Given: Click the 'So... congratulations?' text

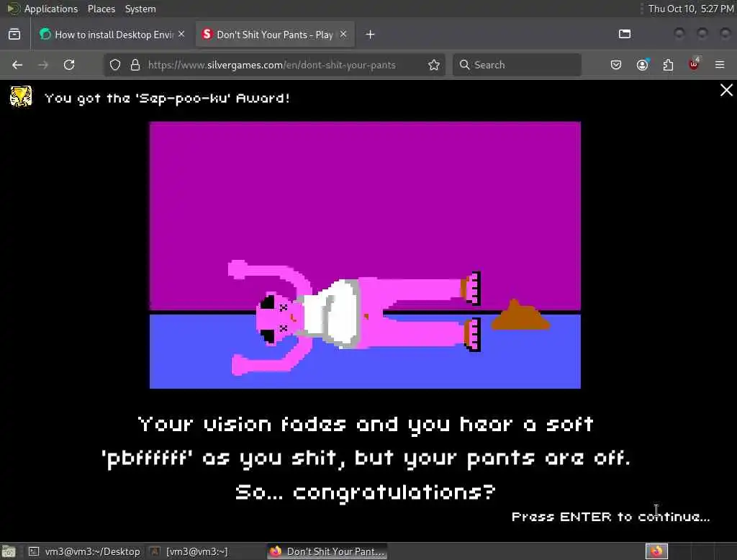Looking at the screenshot, I should (365, 493).
